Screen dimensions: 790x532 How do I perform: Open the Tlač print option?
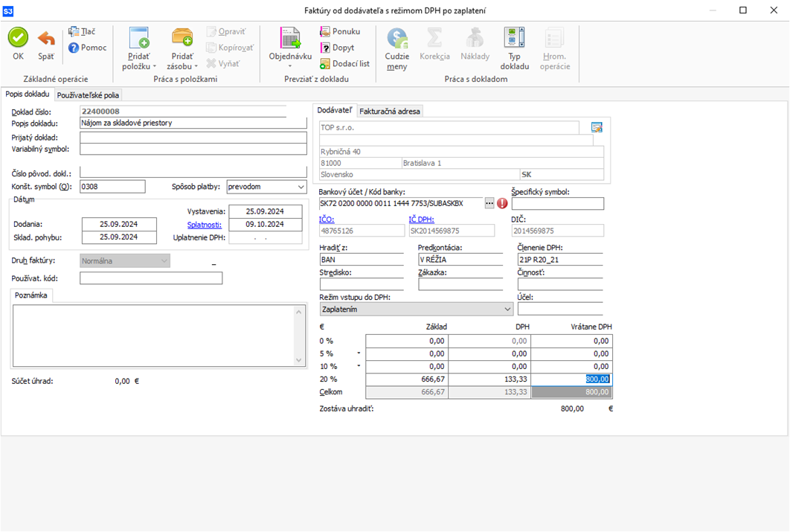tap(82, 31)
